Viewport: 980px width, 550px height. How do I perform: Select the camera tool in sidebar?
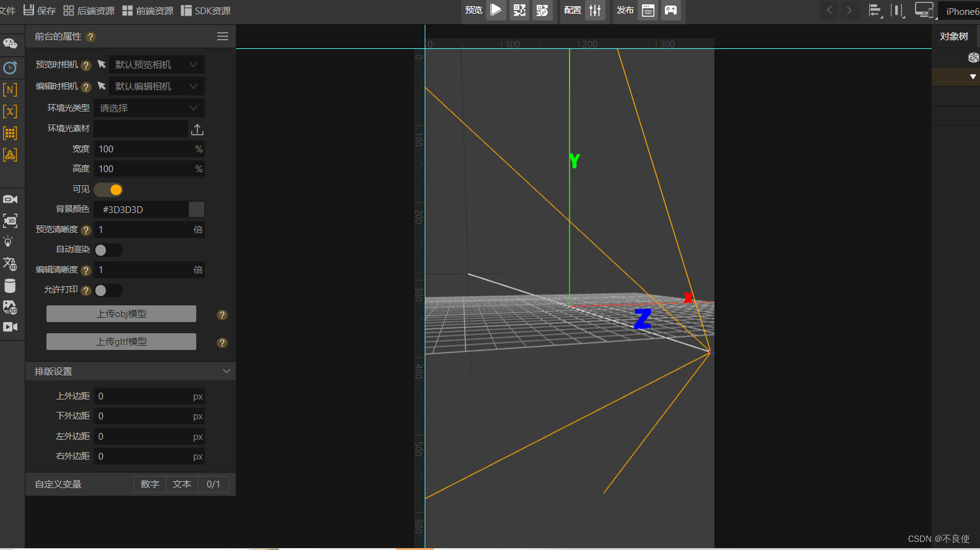(x=10, y=199)
